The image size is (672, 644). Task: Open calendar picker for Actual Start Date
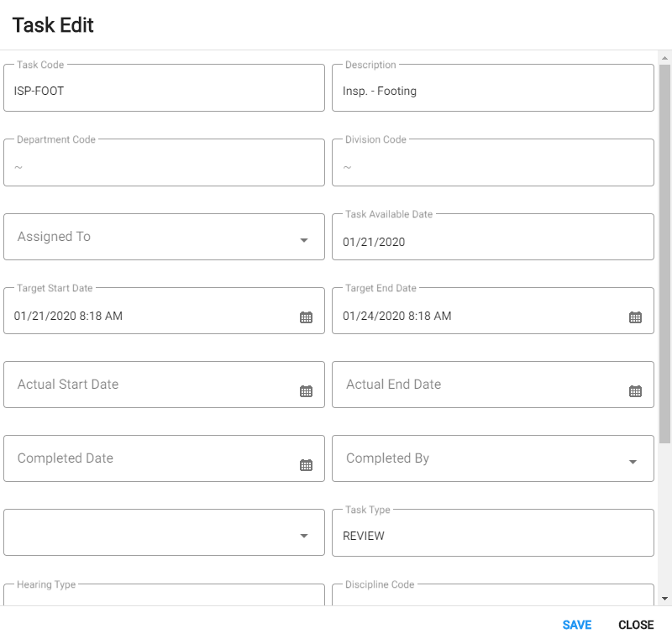[306, 391]
